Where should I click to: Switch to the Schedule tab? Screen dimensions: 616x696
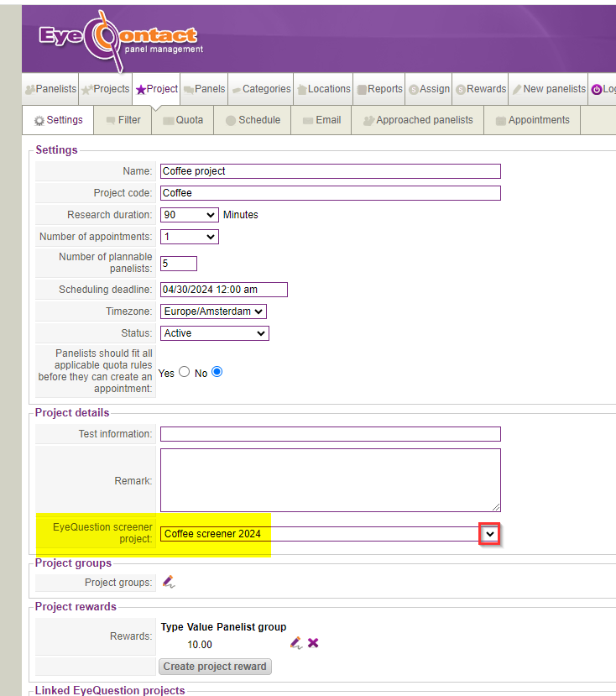click(253, 120)
